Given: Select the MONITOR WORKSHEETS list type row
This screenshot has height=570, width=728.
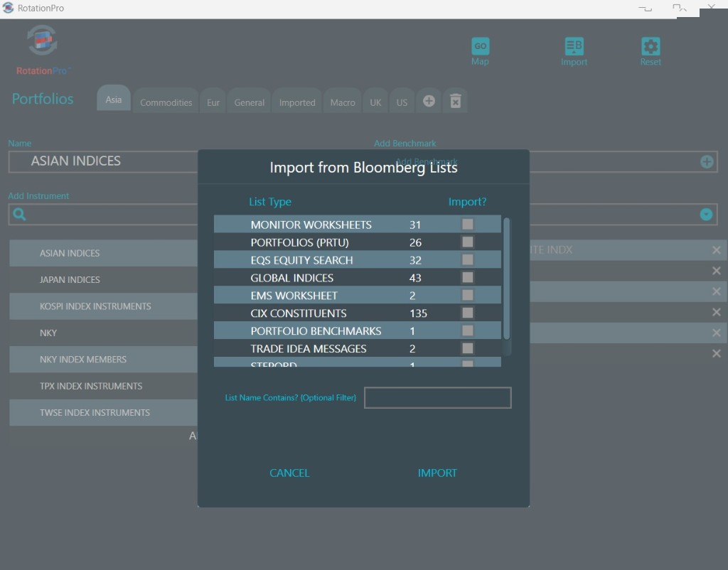Looking at the screenshot, I should tap(357, 224).
